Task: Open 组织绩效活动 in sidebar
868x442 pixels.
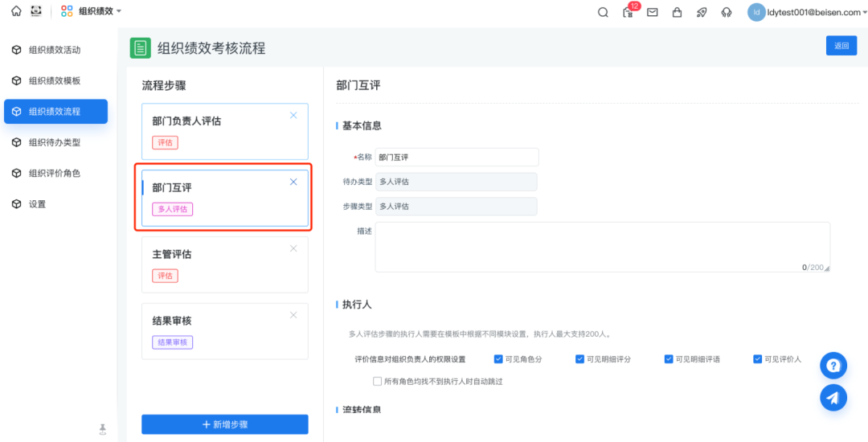Action: [x=55, y=50]
